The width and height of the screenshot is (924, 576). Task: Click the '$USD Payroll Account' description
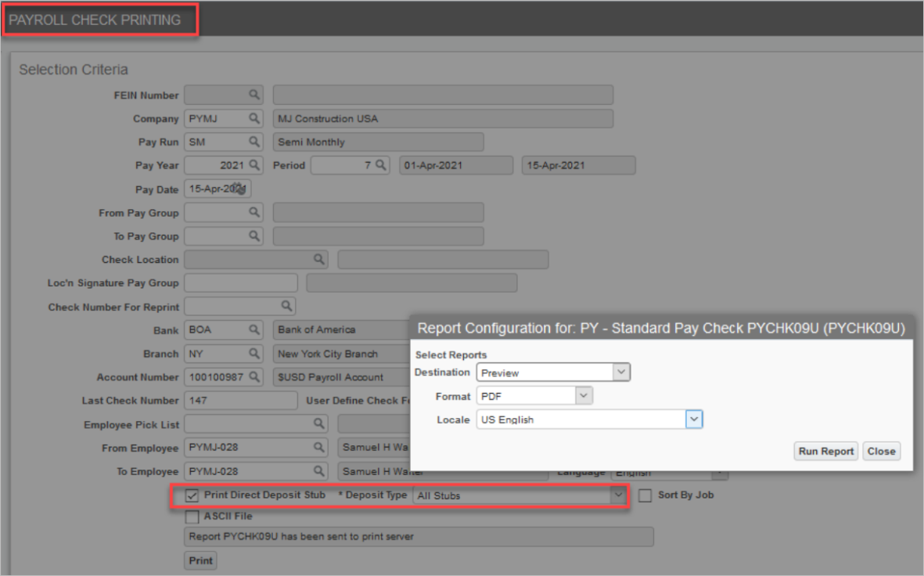point(331,377)
